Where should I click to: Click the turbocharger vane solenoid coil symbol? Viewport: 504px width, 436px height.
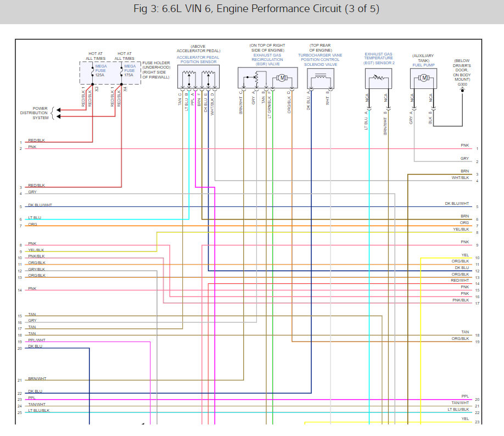[x=321, y=77]
